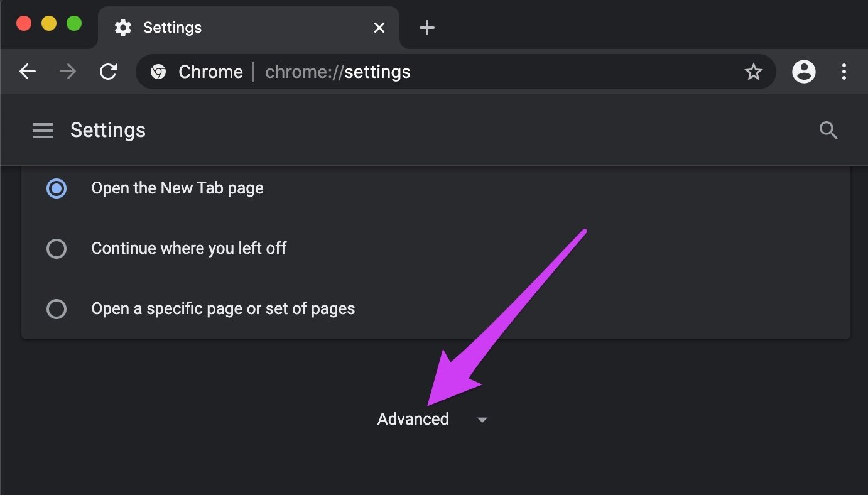Click the red close window button
The image size is (868, 495).
[24, 23]
